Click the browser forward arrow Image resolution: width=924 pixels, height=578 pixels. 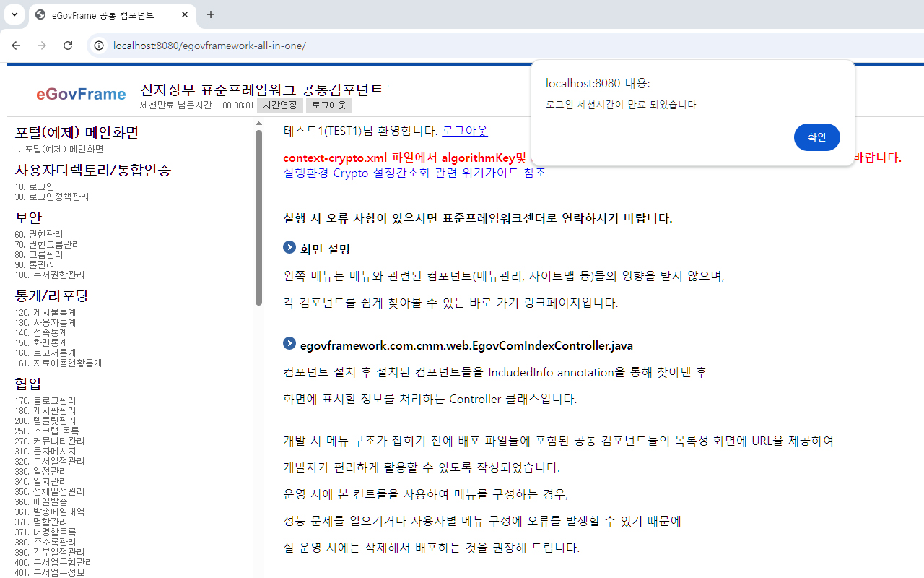(x=42, y=46)
